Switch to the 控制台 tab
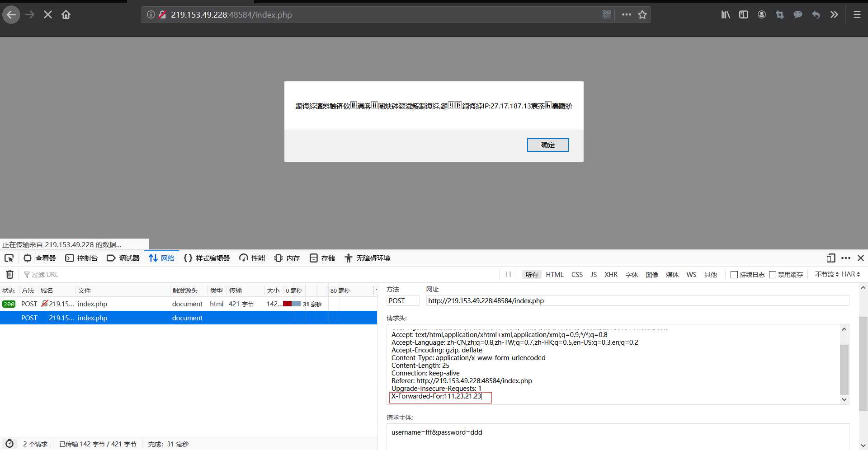 pos(82,258)
